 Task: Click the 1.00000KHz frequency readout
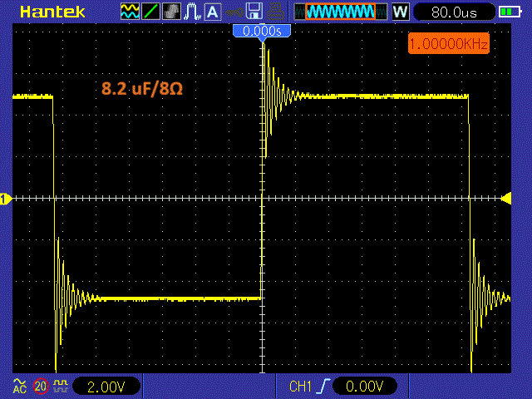coord(449,44)
